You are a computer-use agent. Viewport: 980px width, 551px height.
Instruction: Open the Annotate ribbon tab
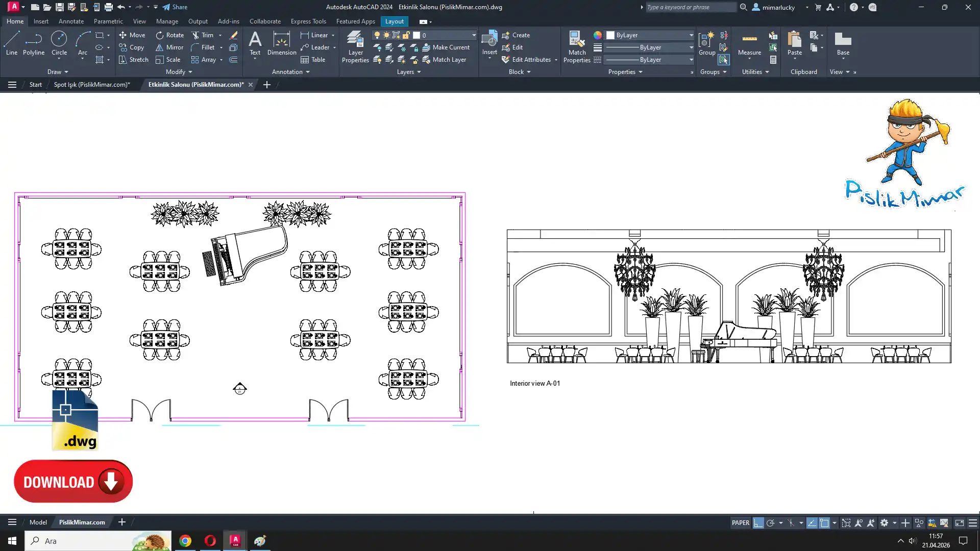71,21
